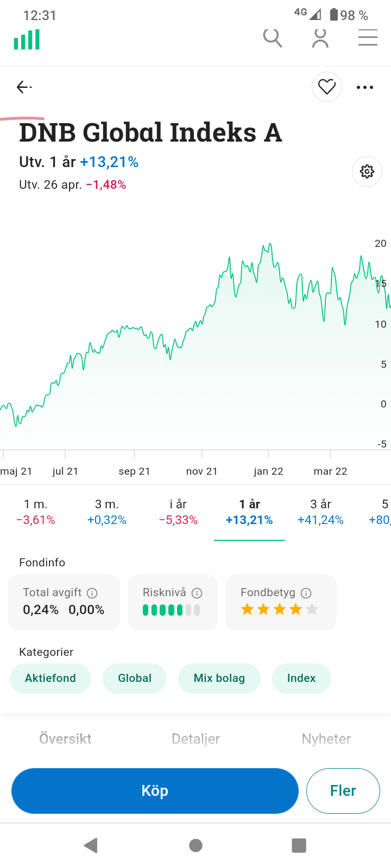Open the hamburger menu
Screen dimensions: 391x868
368,39
